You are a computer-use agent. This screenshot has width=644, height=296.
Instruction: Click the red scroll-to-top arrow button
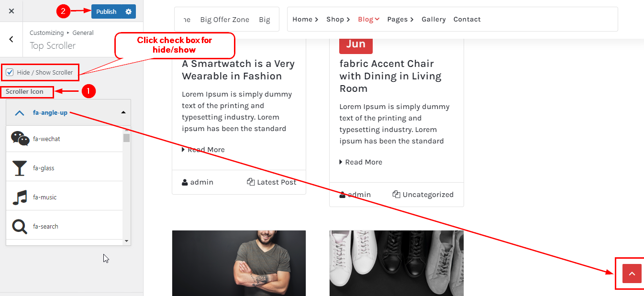[632, 274]
